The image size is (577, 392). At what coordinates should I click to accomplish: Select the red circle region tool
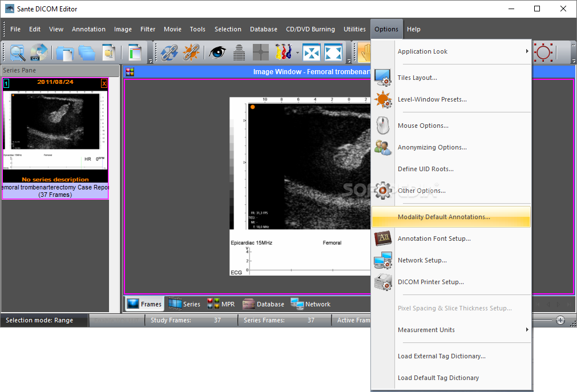[x=543, y=52]
